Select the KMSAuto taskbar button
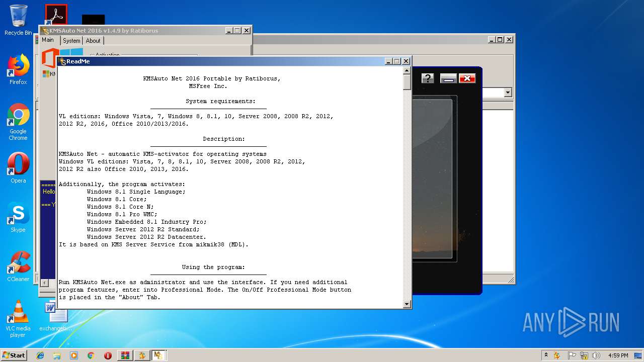Screen dimensions: 644x362 (158, 355)
